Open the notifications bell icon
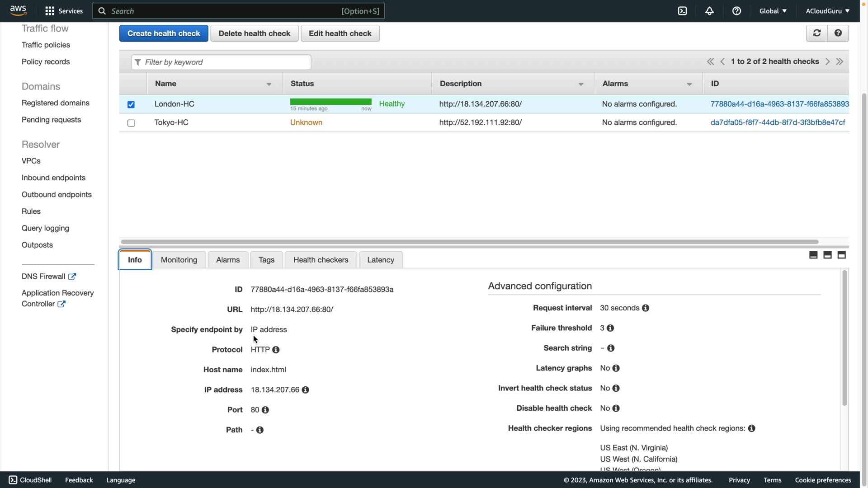This screenshot has height=488, width=868. 709,11
